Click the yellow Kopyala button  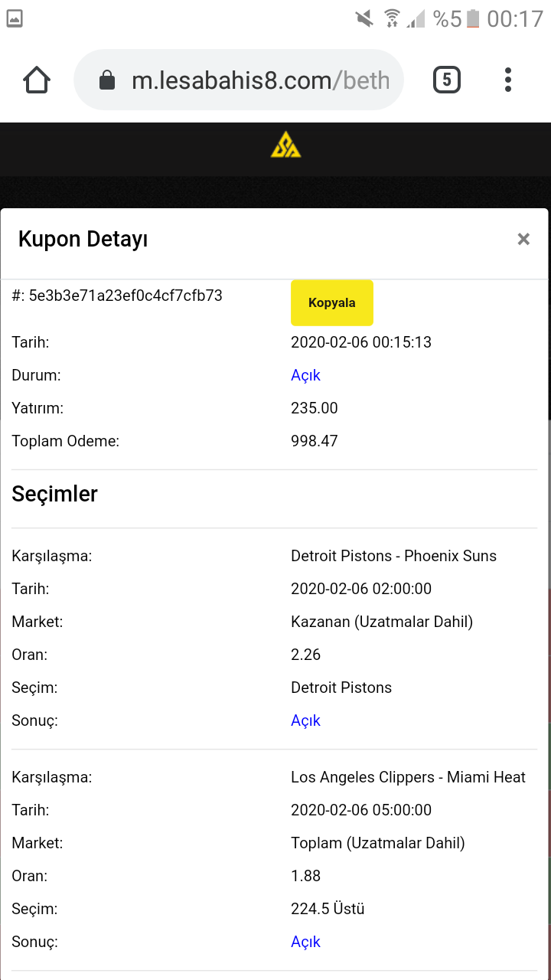click(x=332, y=302)
